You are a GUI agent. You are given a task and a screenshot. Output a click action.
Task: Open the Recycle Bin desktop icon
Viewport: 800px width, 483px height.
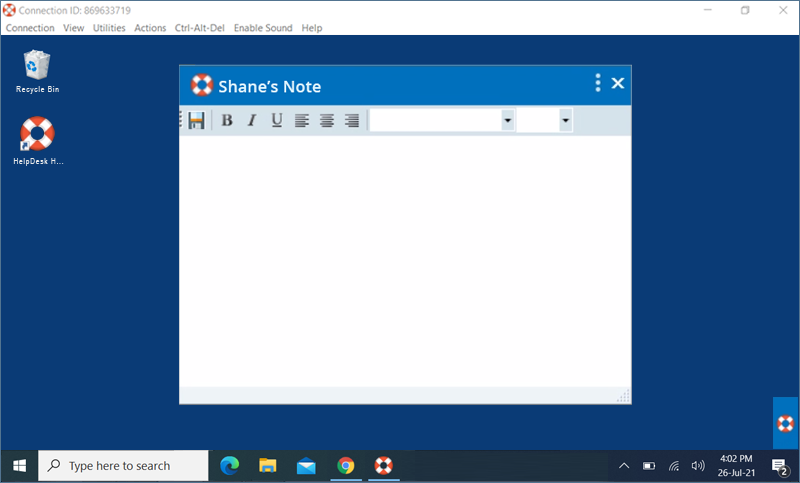pyautogui.click(x=37, y=67)
